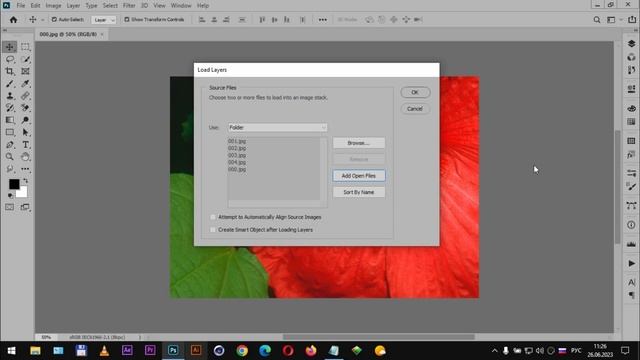Viewport: 640px width, 360px height.
Task: Open VLC media player from taskbar
Action: pyautogui.click(x=104, y=351)
